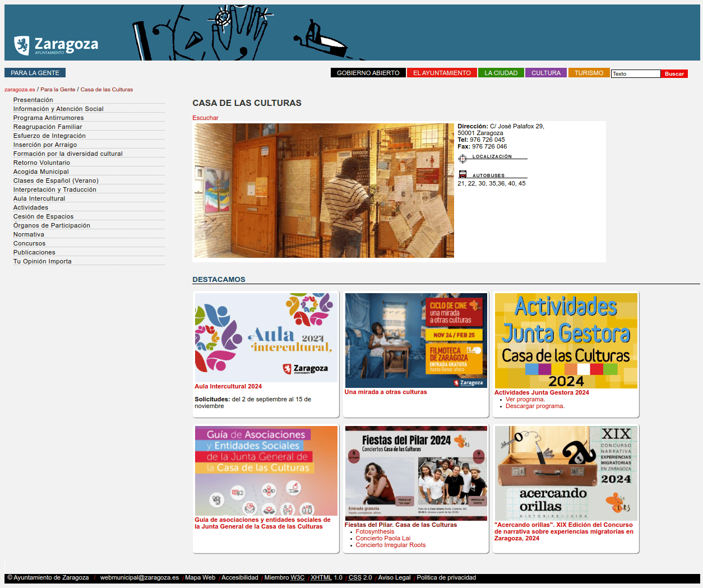Open the Actividades Junta Gestora banner image
This screenshot has height=588, width=703.
566,340
